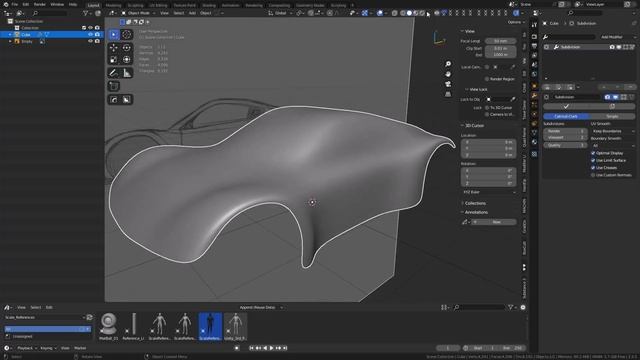Open the Output properties tab icon
640x360 pixels.
click(534, 46)
